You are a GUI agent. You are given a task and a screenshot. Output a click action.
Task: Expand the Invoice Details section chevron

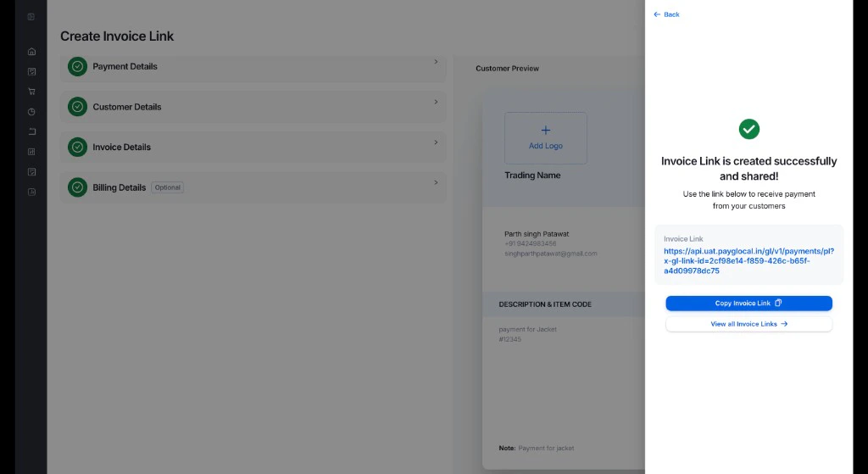pos(436,142)
